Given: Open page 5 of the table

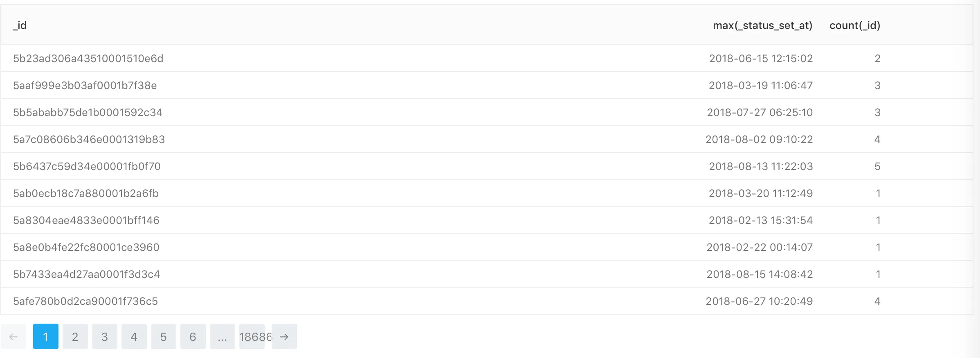Looking at the screenshot, I should tap(163, 336).
